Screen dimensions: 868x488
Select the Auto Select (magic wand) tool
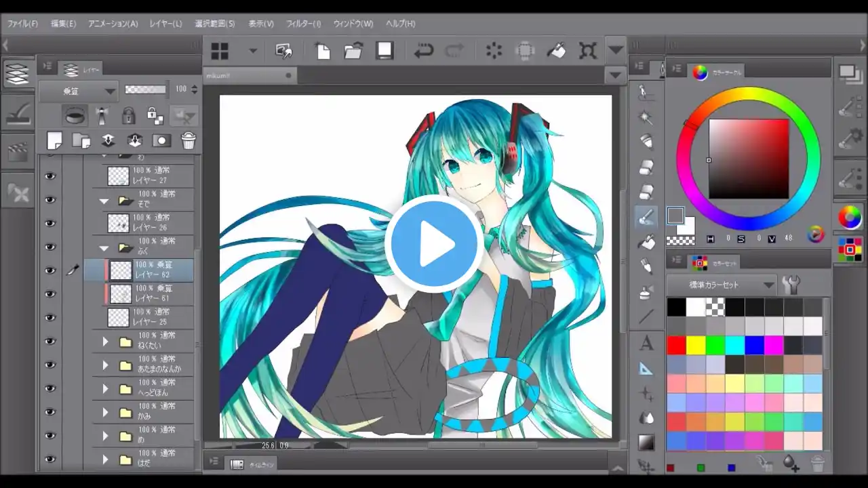(646, 117)
